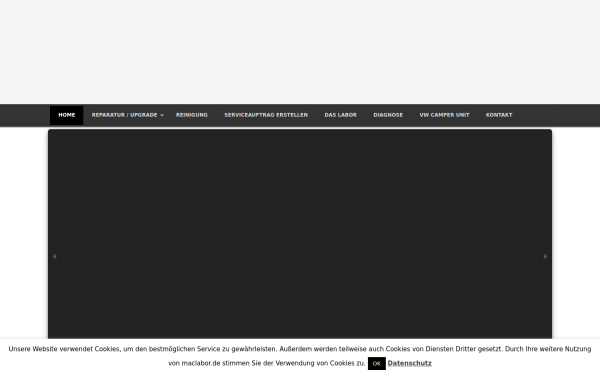Screen dimensions: 600x375
Task: Show previous slide with left arrow
Action: click(x=54, y=256)
